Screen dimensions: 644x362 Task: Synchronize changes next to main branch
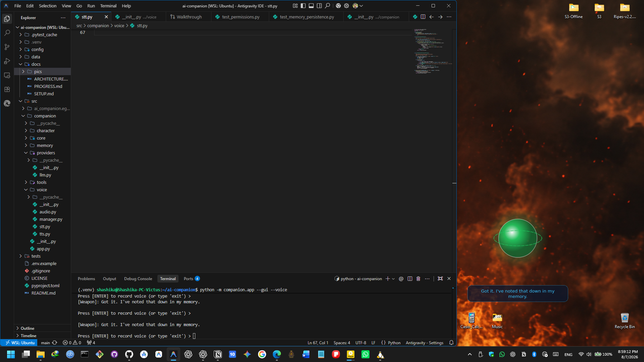pos(55,343)
